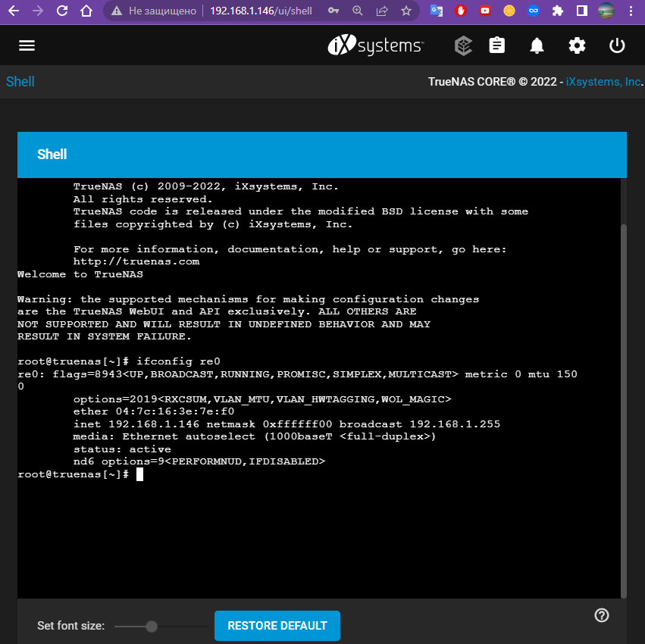This screenshot has width=645, height=644.
Task: Click the 'All rights reserved.' line
Action: 142,199
